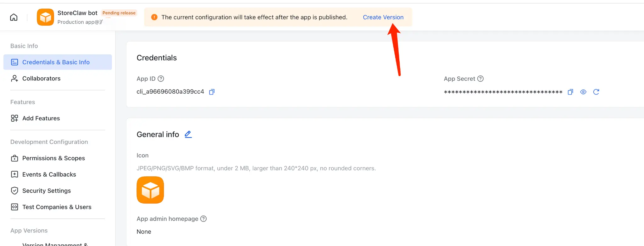This screenshot has width=644, height=246.
Task: Edit General info with the pencil icon
Action: (x=188, y=134)
